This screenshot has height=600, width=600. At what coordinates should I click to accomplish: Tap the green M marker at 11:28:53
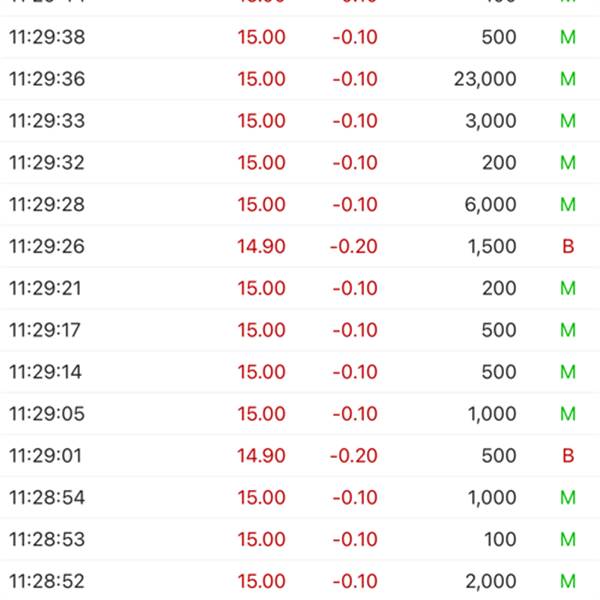pos(568,540)
